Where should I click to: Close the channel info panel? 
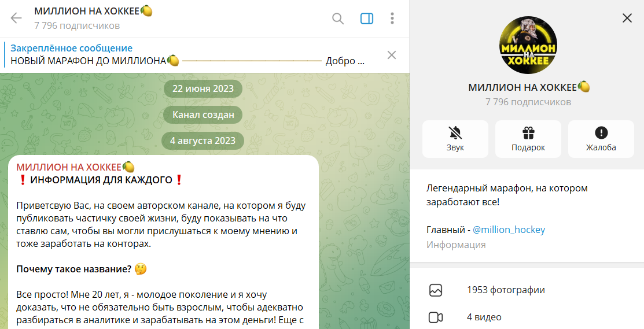(627, 19)
